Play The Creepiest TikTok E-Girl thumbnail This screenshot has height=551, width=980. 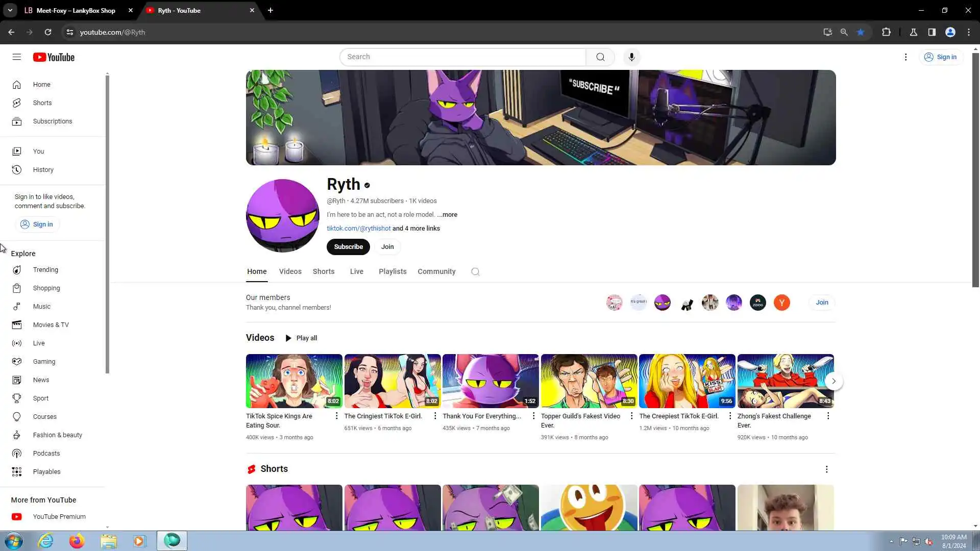[x=687, y=381]
